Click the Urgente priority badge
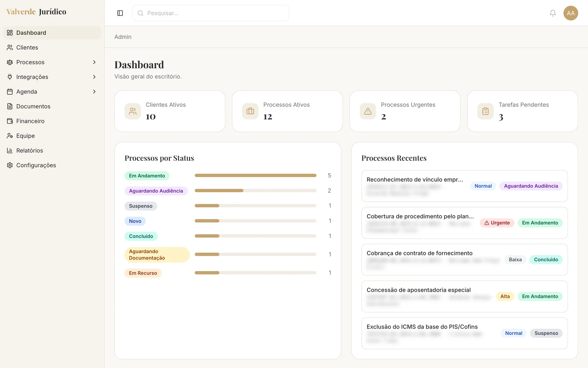Viewport: 588px width, 368px height. click(x=497, y=223)
